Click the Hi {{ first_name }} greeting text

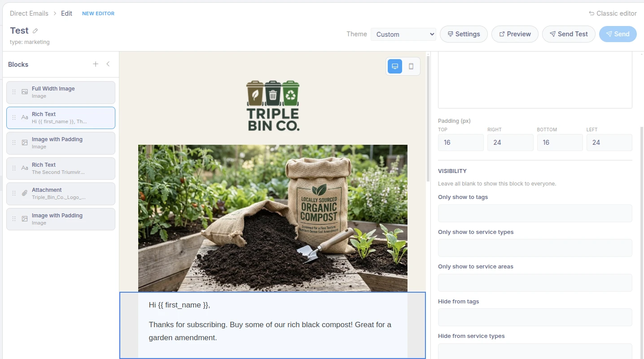coord(180,305)
